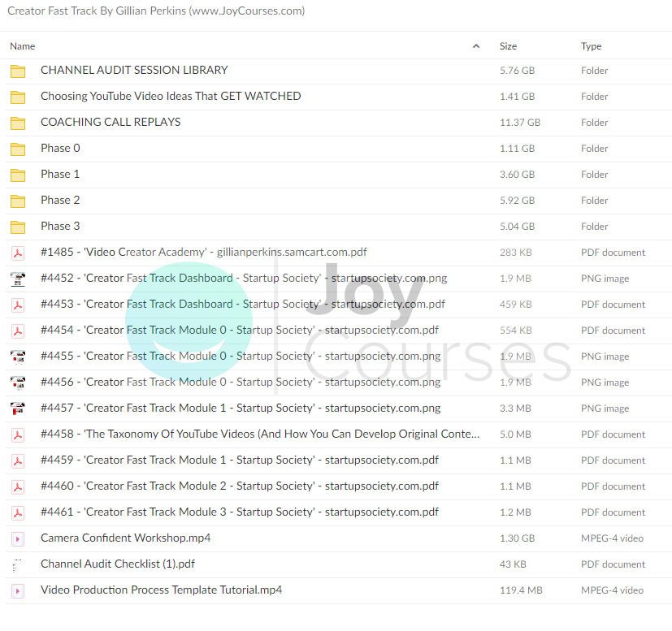Select #4456 Creator Fast Track Module 0 png

tap(241, 382)
